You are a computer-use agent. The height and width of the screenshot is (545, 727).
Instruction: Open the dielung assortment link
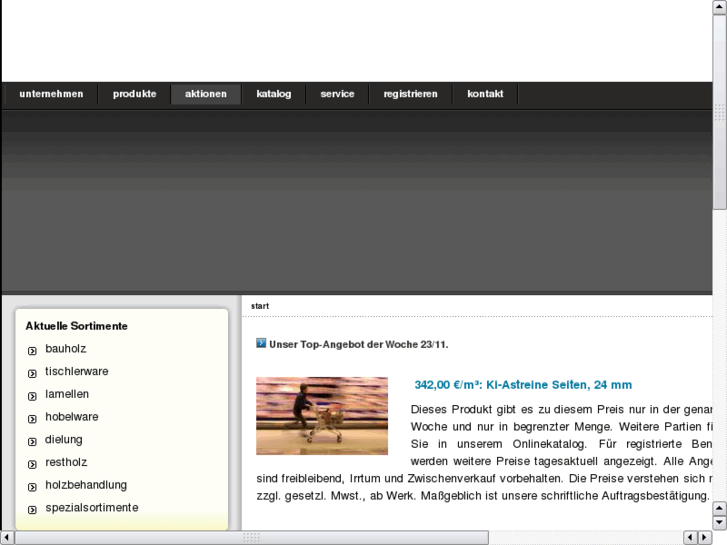pos(64,440)
